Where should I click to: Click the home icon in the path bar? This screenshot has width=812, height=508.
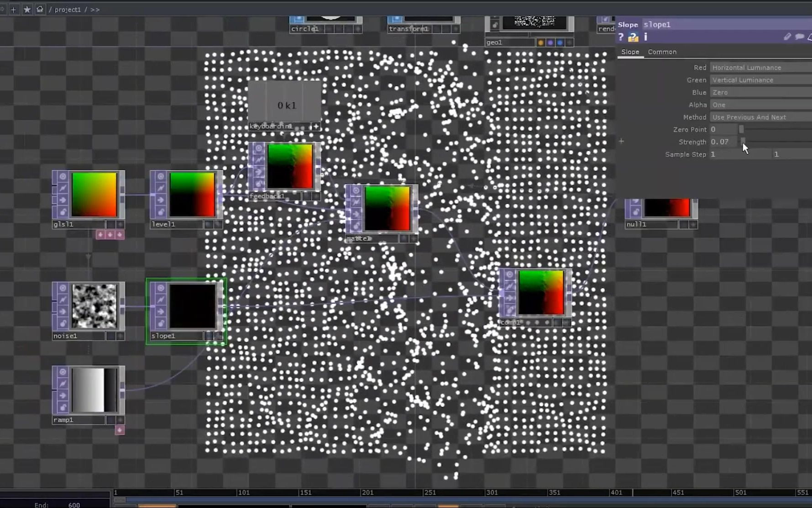[x=40, y=9]
